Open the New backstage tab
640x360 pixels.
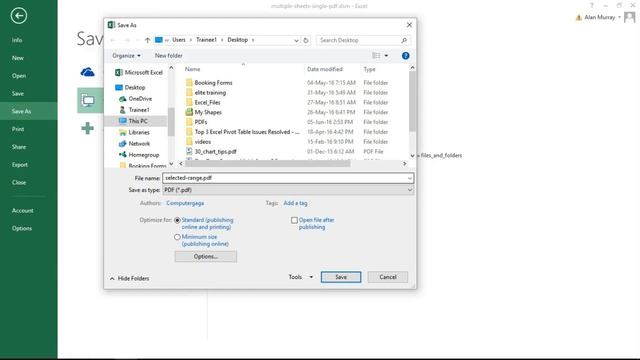coord(18,58)
